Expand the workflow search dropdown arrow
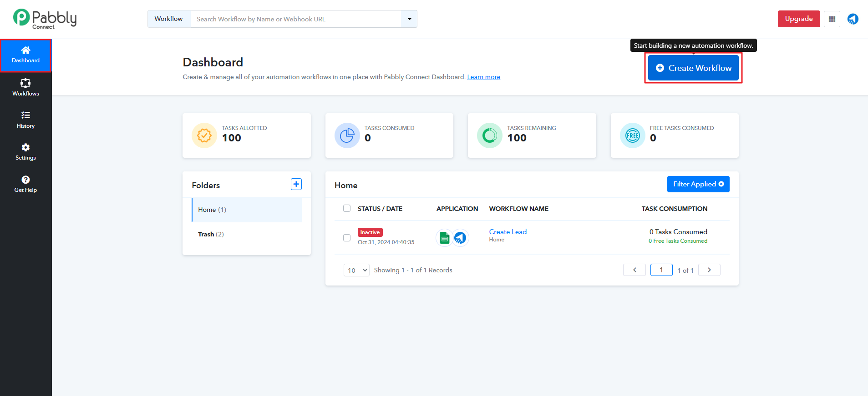The width and height of the screenshot is (868, 396). click(409, 19)
